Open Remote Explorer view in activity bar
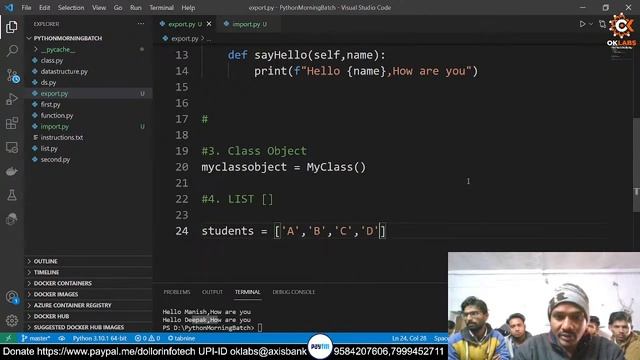 pyautogui.click(x=12, y=147)
